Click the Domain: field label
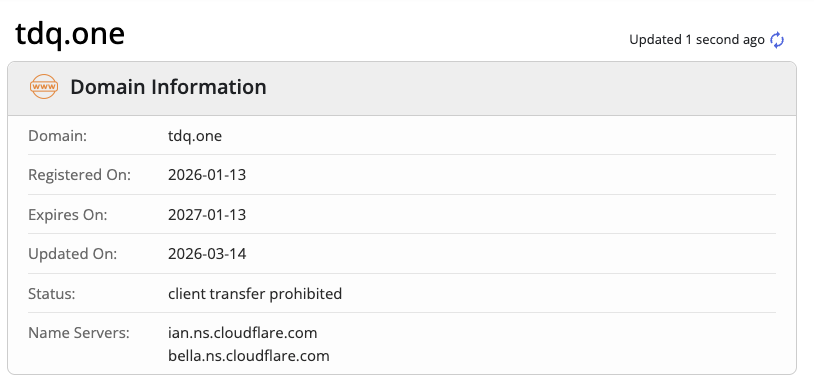Screen dimensions: 814x390 tap(58, 136)
